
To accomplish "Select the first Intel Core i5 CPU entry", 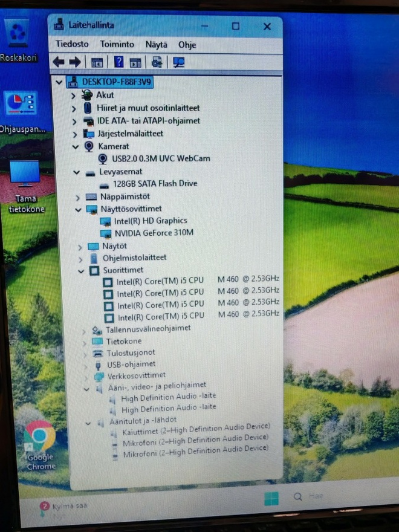I will pyautogui.click(x=198, y=281).
